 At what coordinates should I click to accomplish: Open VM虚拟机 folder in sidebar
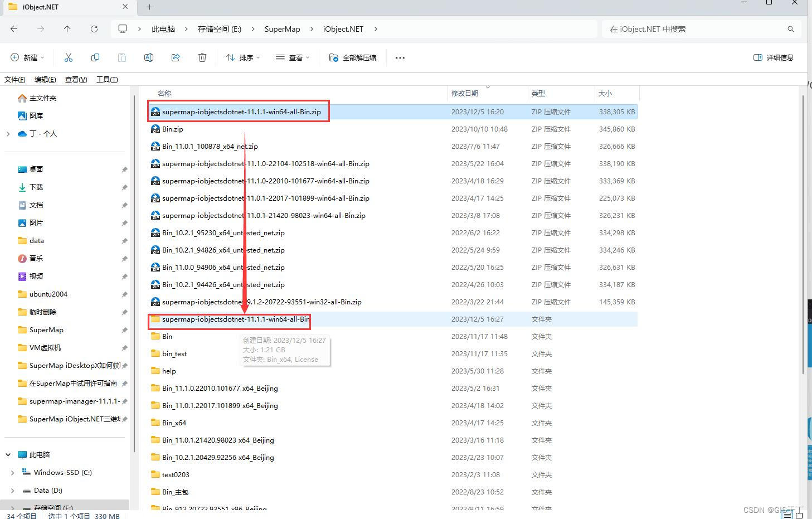(45, 348)
